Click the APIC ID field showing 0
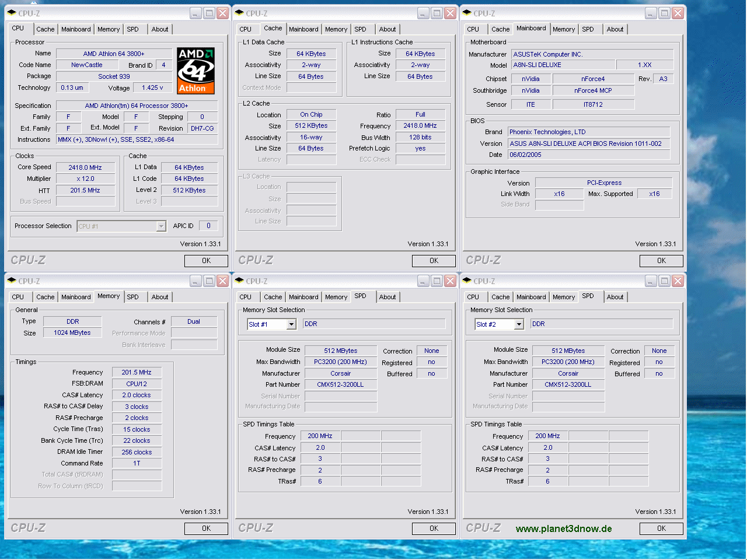 pyautogui.click(x=208, y=226)
